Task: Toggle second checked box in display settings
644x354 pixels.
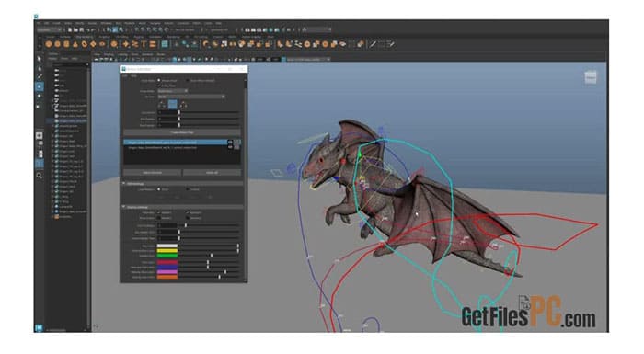Action: click(x=188, y=212)
